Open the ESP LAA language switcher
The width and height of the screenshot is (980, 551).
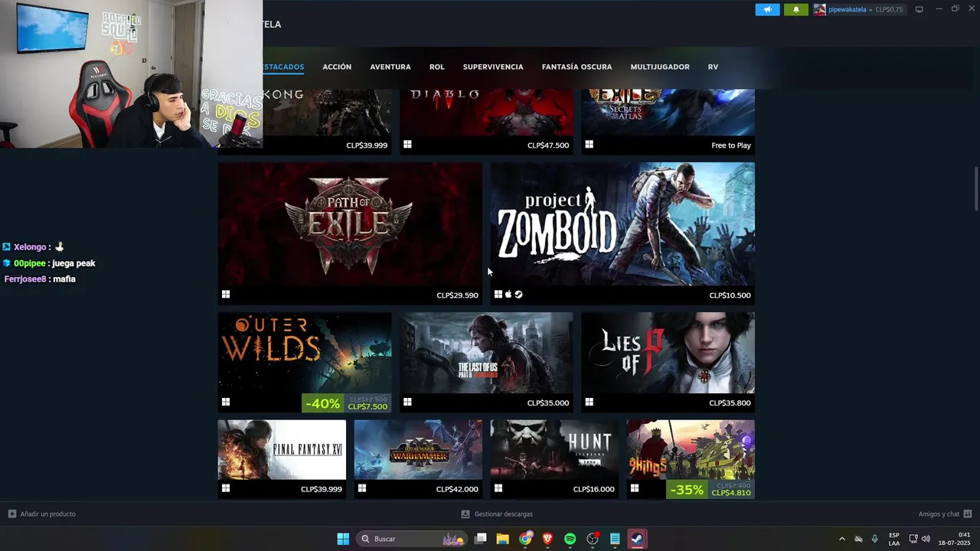point(894,539)
